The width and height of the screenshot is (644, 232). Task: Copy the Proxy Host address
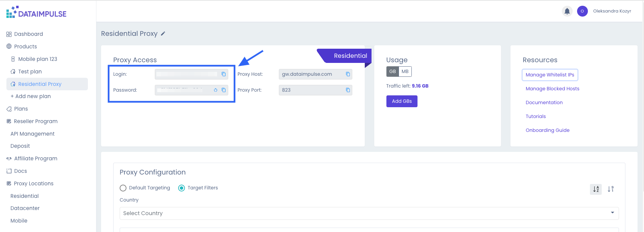[x=348, y=74]
